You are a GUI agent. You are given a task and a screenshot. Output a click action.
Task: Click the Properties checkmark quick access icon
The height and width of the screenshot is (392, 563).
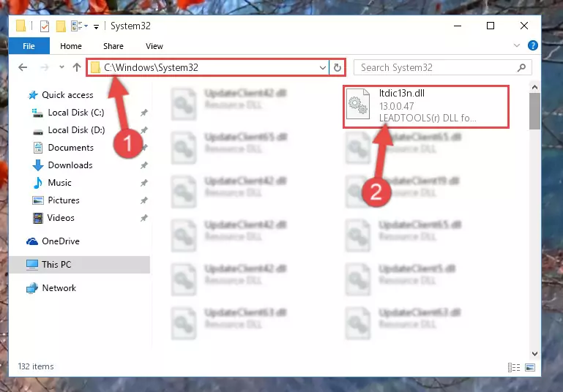45,26
